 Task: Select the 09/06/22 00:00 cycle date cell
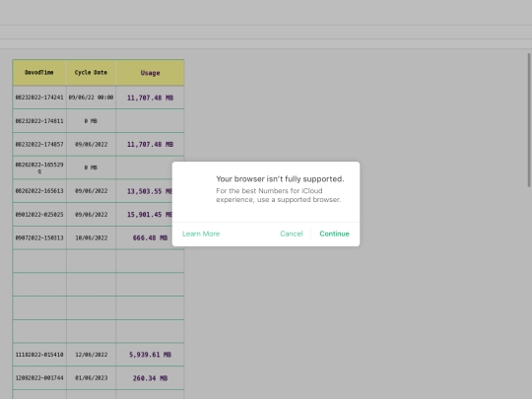point(91,98)
